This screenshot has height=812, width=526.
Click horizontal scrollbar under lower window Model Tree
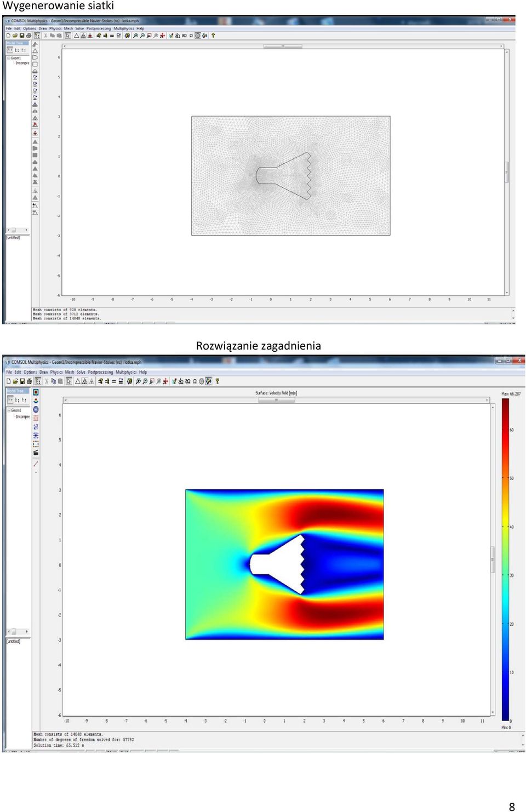[x=18, y=632]
